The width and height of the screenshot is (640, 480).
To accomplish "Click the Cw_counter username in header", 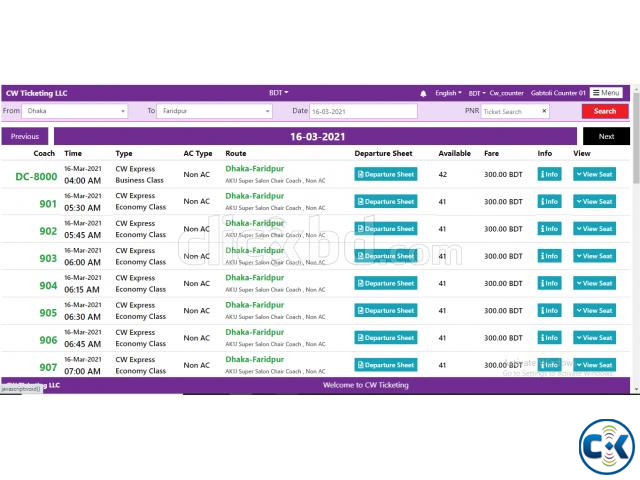I will click(x=507, y=93).
